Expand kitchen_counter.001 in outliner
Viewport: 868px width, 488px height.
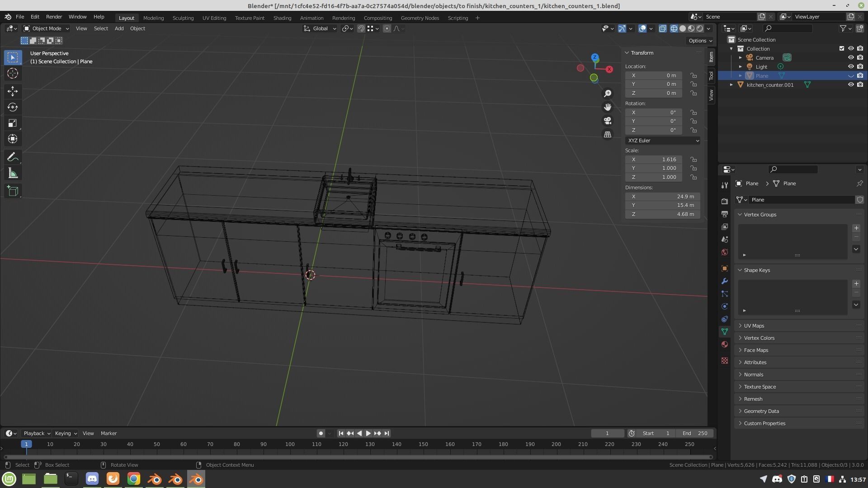pos(731,84)
